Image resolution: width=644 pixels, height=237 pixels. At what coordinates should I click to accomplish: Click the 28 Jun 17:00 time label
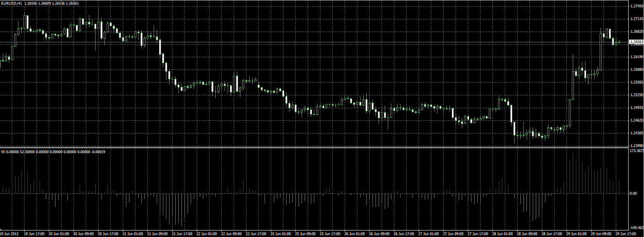(552, 234)
